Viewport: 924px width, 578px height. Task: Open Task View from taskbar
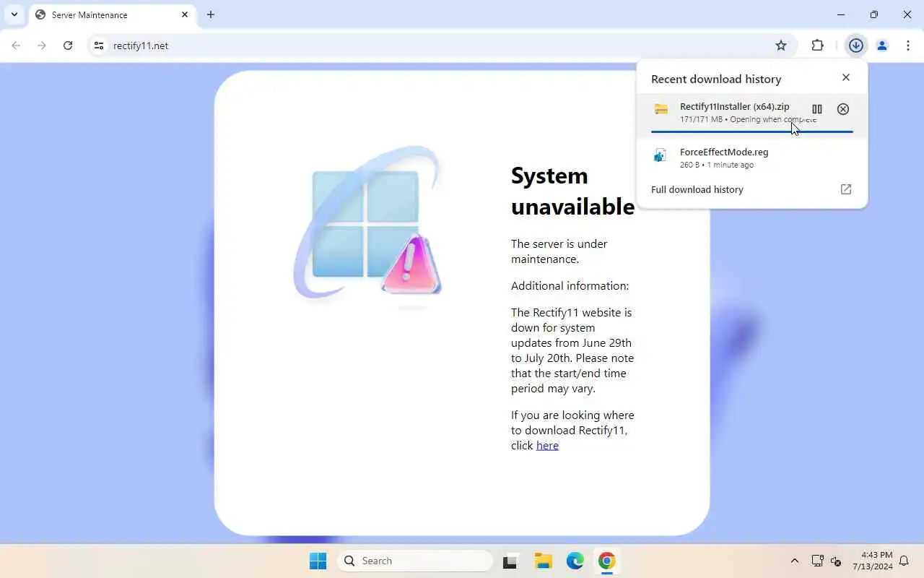(x=511, y=561)
